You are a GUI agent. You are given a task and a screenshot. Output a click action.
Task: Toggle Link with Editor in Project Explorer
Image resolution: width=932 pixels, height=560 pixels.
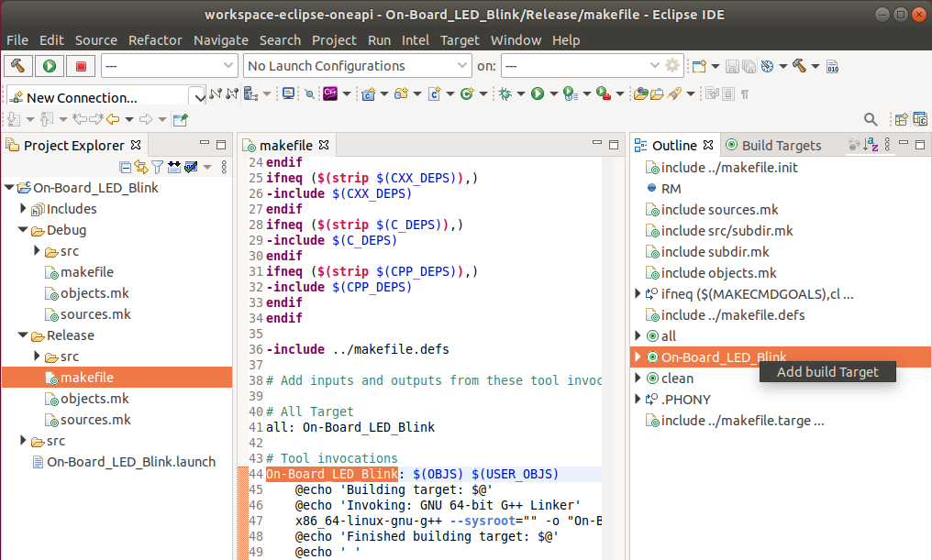141,167
